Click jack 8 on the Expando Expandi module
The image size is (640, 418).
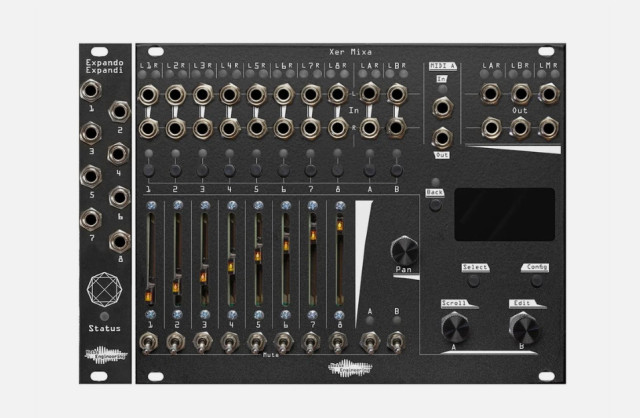[x=120, y=242]
